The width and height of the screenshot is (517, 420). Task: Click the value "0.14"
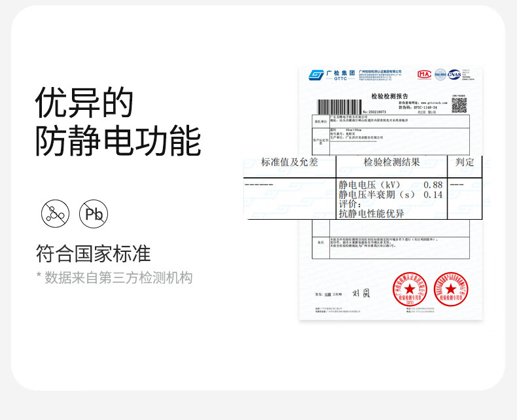[x=433, y=195]
